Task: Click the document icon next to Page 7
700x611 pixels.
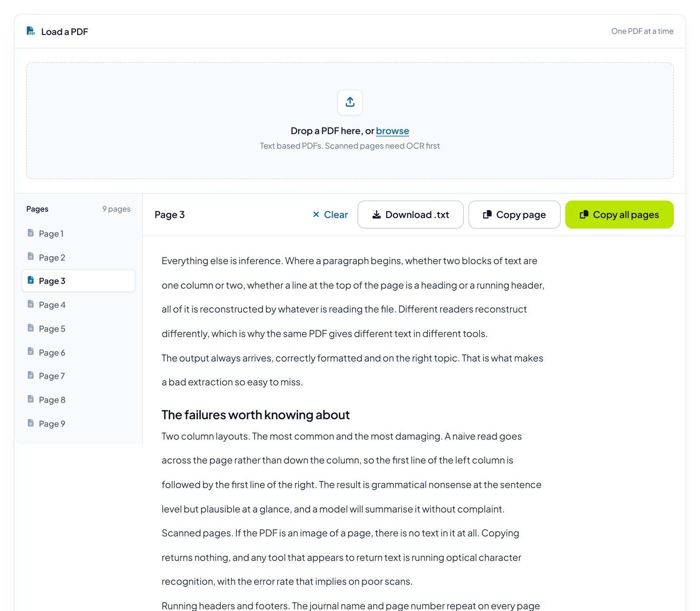Action: (31, 375)
